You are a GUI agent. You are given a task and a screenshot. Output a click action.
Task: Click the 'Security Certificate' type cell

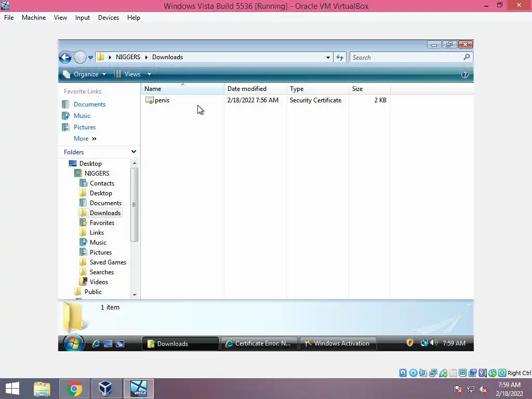pos(315,100)
